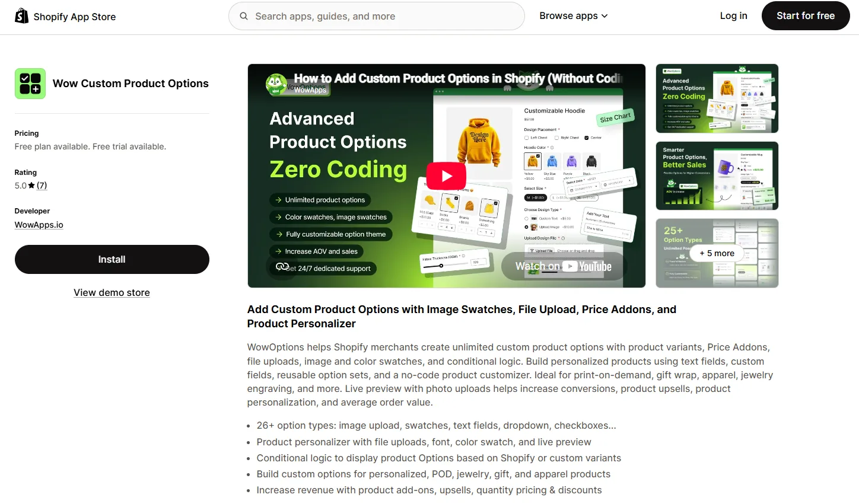This screenshot has width=859, height=504.
Task: Open the Smarter Product Options Better Sales thumbnail
Action: [717, 176]
